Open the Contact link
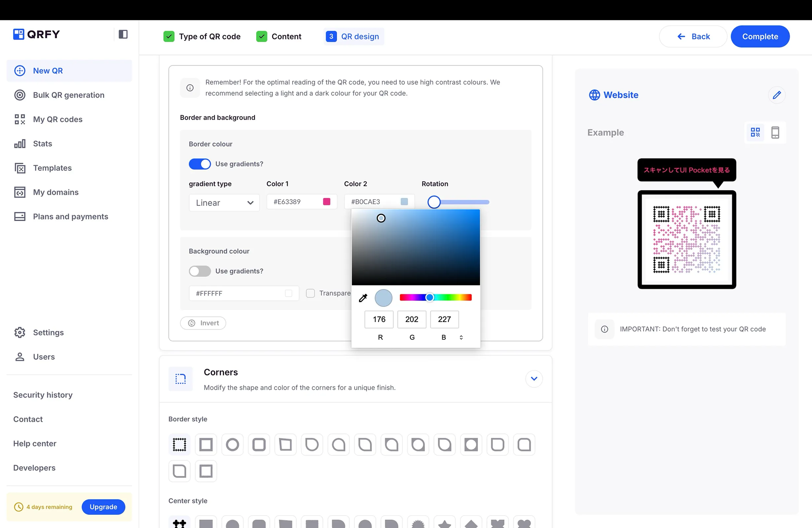 (x=28, y=419)
